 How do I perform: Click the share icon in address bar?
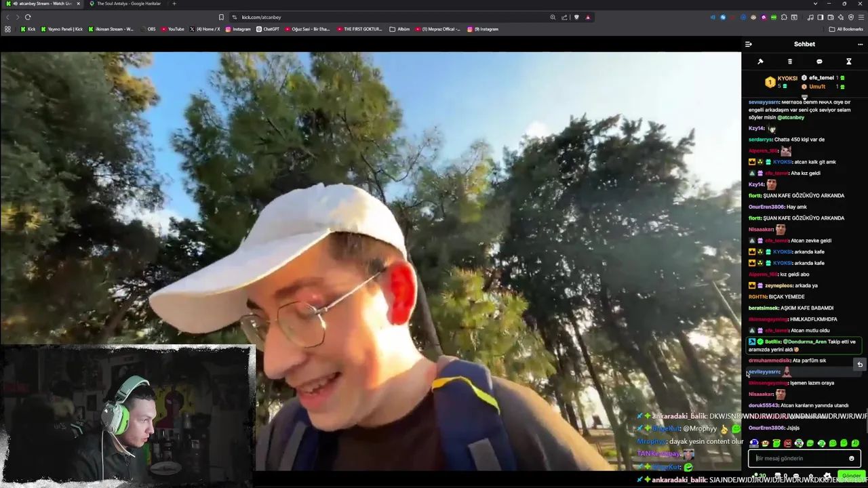(564, 17)
